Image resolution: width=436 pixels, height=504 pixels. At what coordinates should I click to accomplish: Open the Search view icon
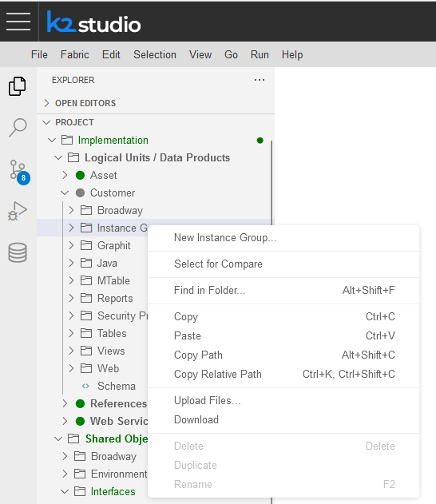[x=18, y=127]
